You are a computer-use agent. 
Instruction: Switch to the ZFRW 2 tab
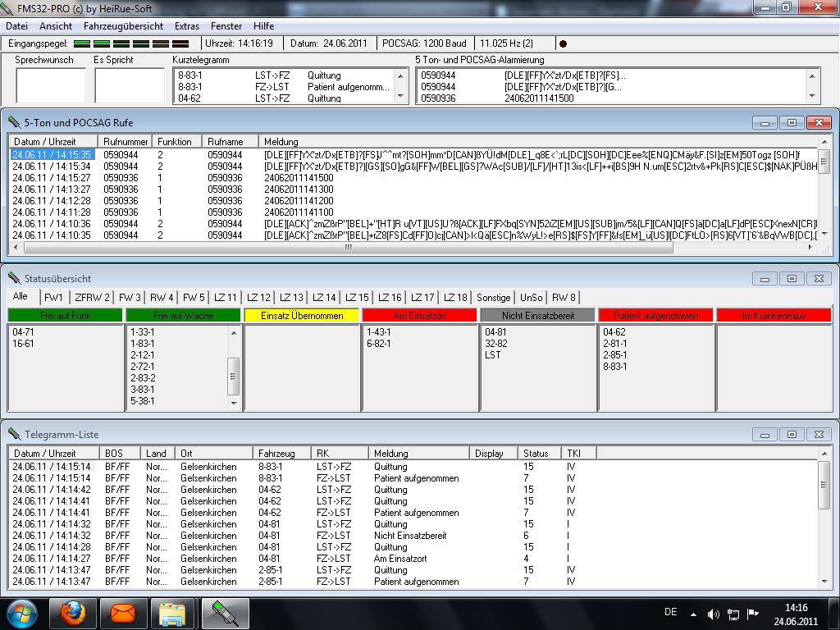click(x=92, y=297)
